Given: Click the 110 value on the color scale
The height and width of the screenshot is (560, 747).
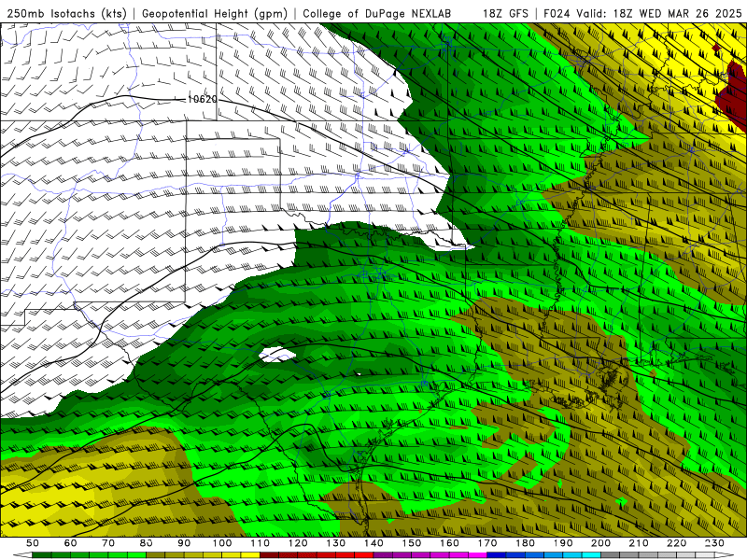Looking at the screenshot, I should pos(261,543).
